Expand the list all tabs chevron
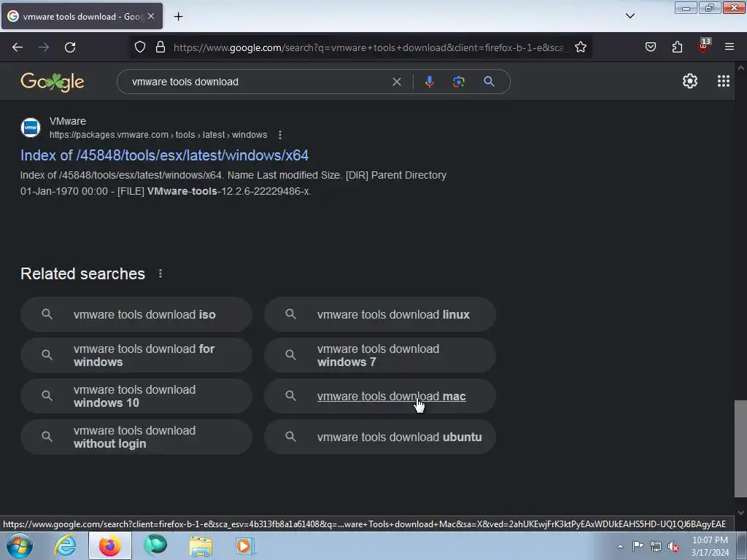This screenshot has width=747, height=560. (630, 16)
